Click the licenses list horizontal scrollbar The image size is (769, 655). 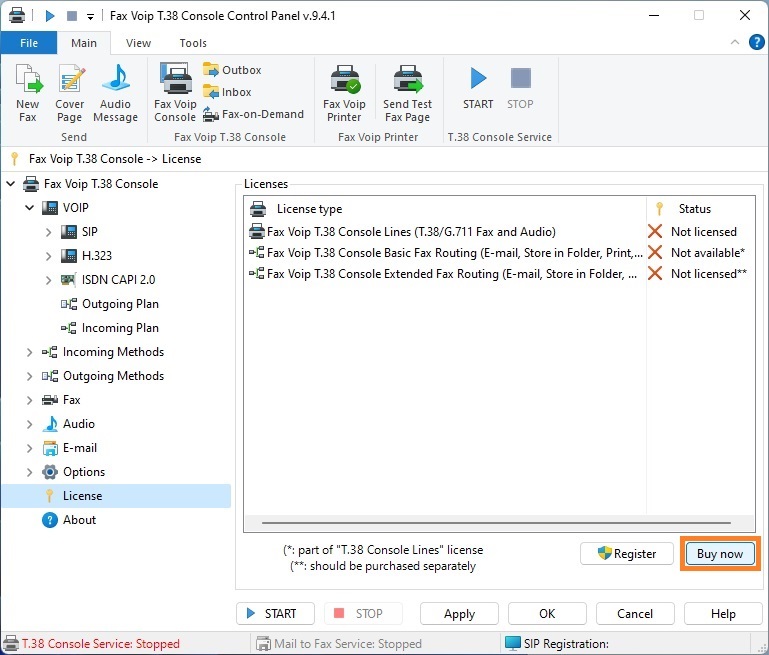point(496,523)
